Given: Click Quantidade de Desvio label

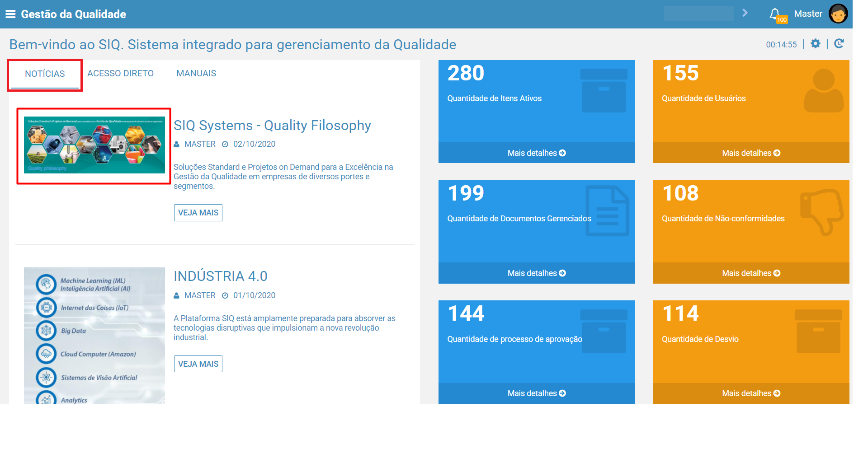Looking at the screenshot, I should coord(700,339).
